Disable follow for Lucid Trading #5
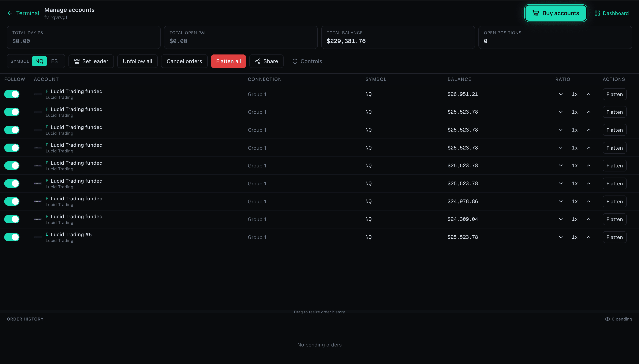Viewport: 639px width, 364px height. [12, 237]
